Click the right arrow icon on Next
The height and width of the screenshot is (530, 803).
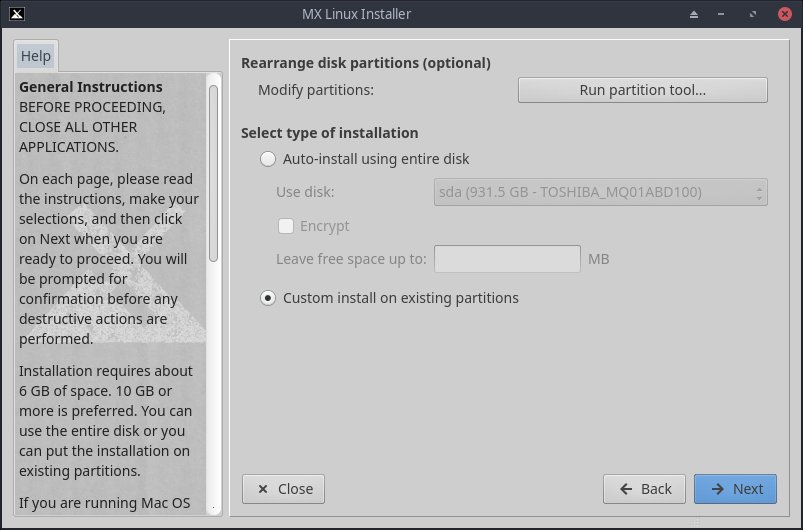coord(717,489)
